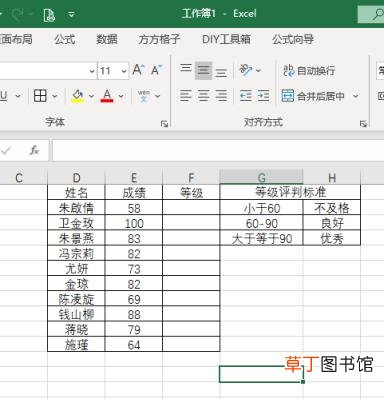Click the Redo icon in title bar
The image size is (384, 399).
click(x=18, y=14)
